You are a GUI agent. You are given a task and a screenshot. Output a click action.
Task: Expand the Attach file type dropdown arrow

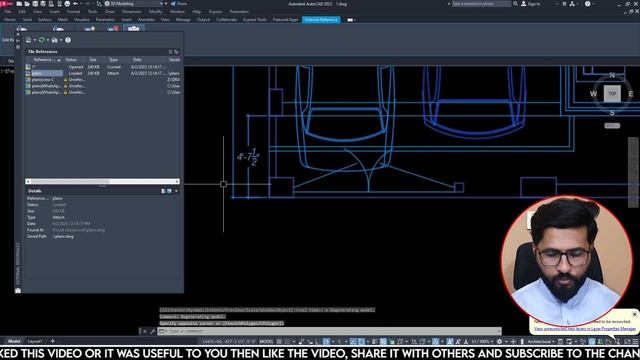35,40
